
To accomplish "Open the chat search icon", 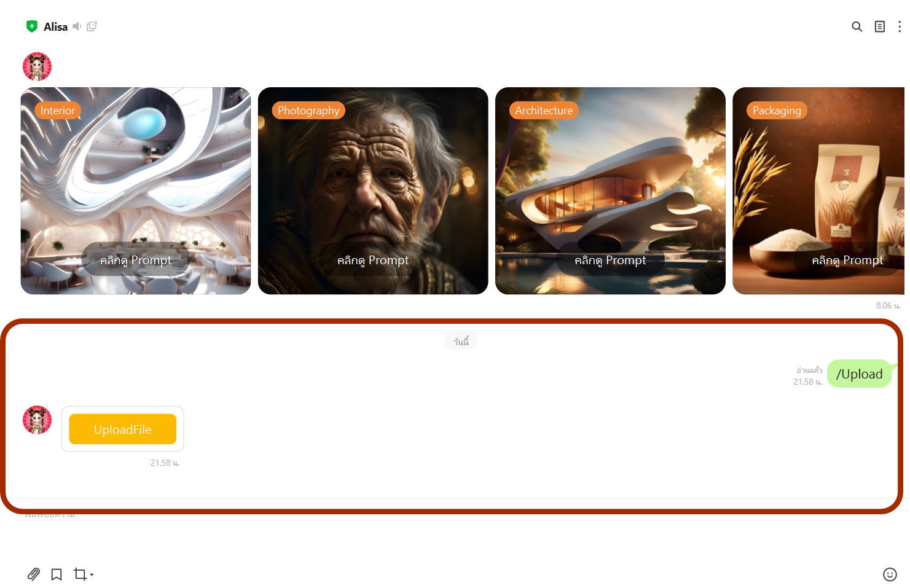I will pyautogui.click(x=857, y=26).
